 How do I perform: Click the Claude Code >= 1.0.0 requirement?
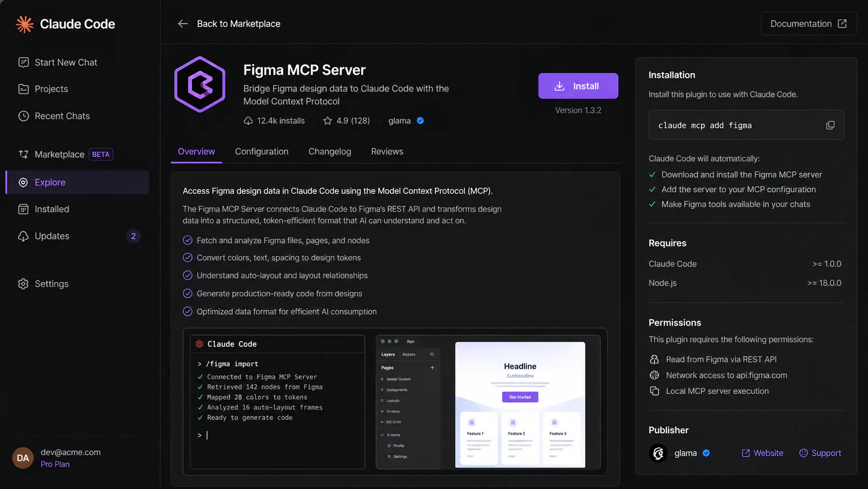coord(745,264)
